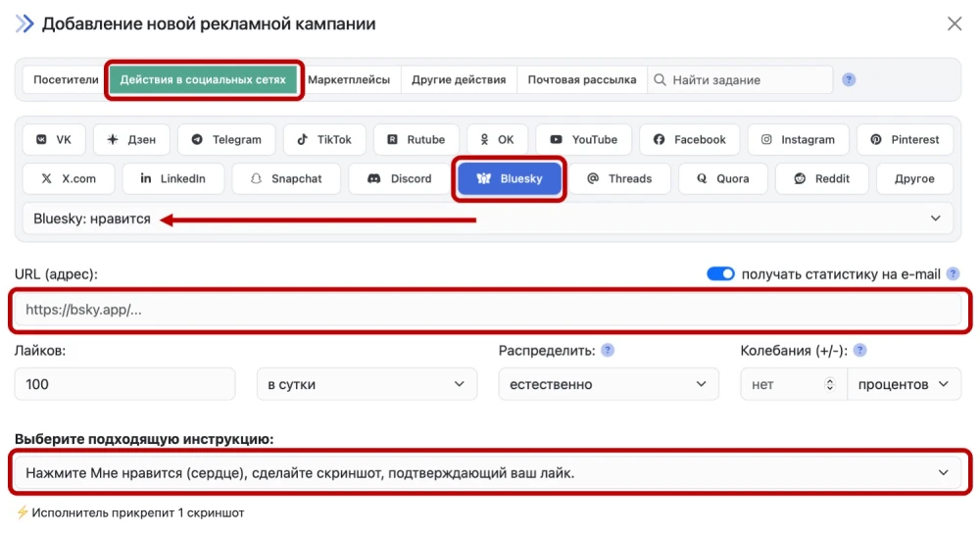Choose the Threads platform button

tap(619, 178)
